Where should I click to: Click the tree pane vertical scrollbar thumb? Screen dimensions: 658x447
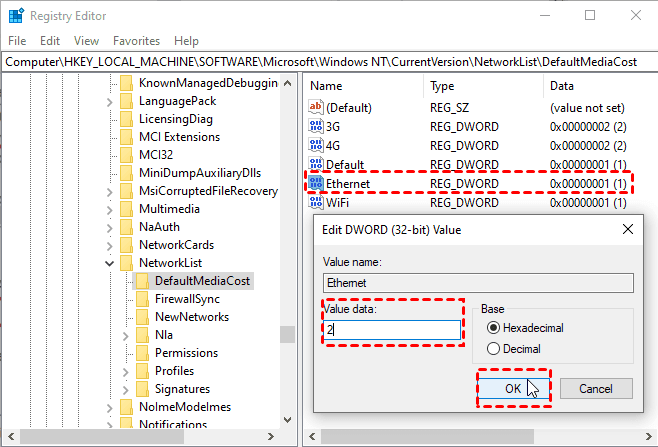[287, 335]
